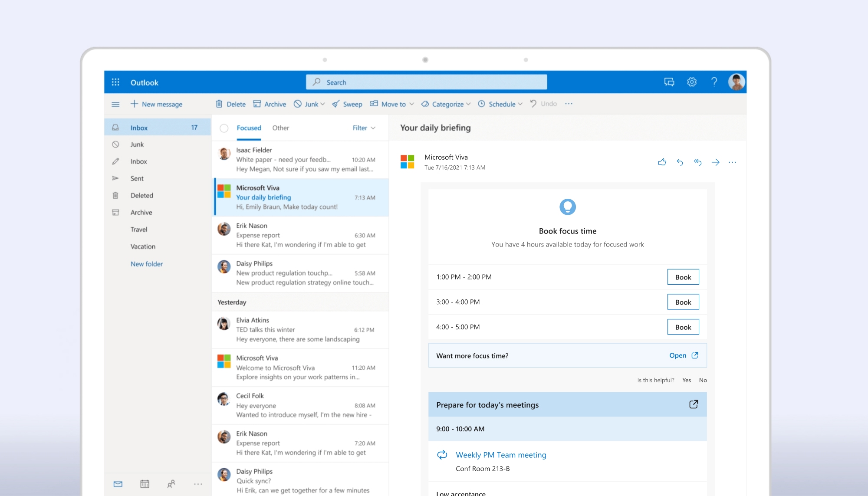The width and height of the screenshot is (868, 496).
Task: Open Cecil Folk's Hey everyone email
Action: coord(300,405)
